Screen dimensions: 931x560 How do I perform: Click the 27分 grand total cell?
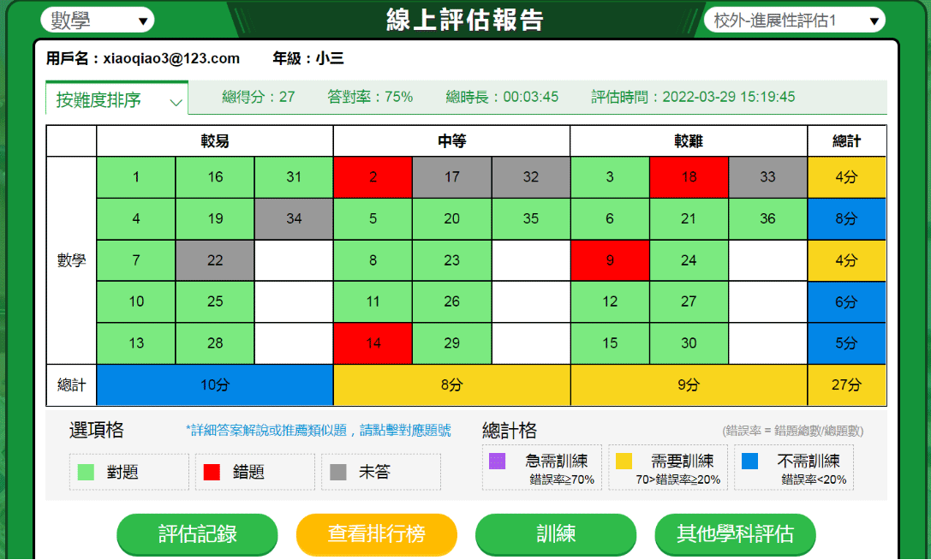click(847, 384)
